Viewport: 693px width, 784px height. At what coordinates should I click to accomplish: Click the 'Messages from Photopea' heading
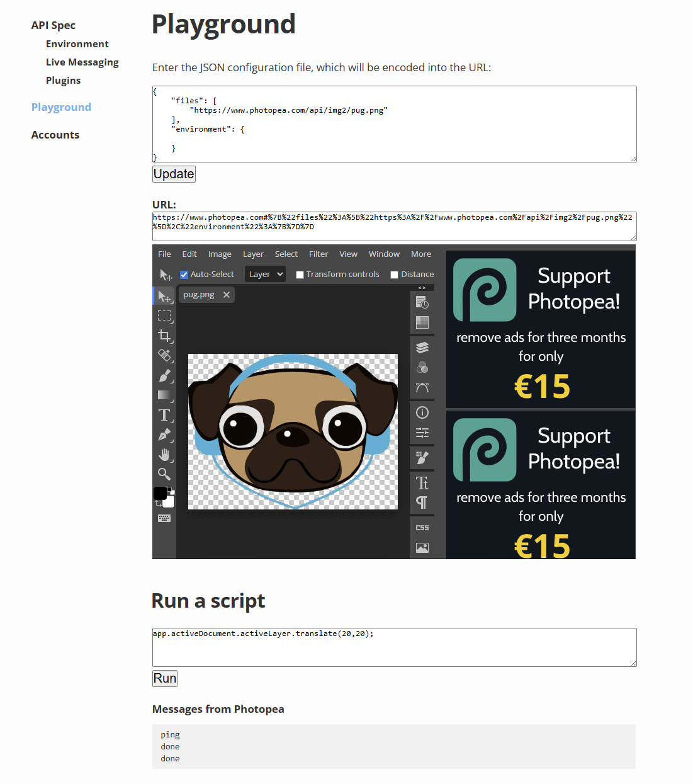[218, 709]
